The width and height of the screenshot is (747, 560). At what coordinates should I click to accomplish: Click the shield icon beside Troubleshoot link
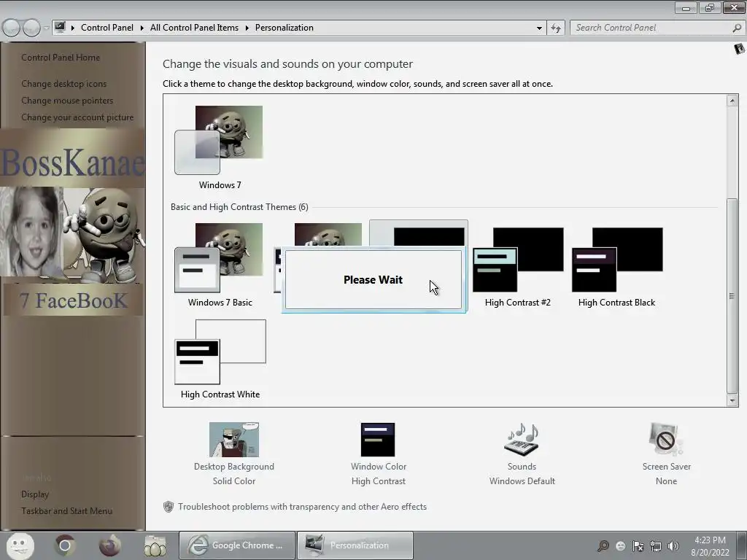169,507
